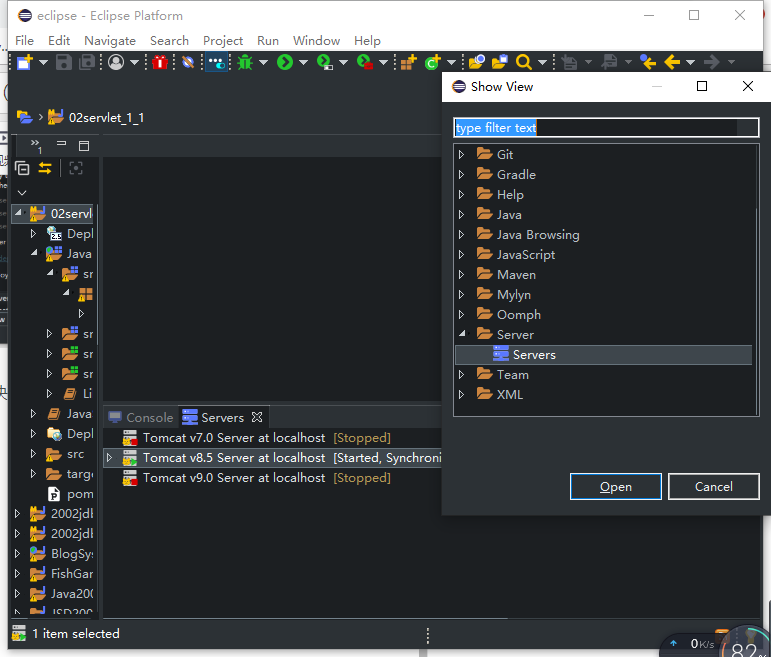Select the Servers view item

[603, 355]
